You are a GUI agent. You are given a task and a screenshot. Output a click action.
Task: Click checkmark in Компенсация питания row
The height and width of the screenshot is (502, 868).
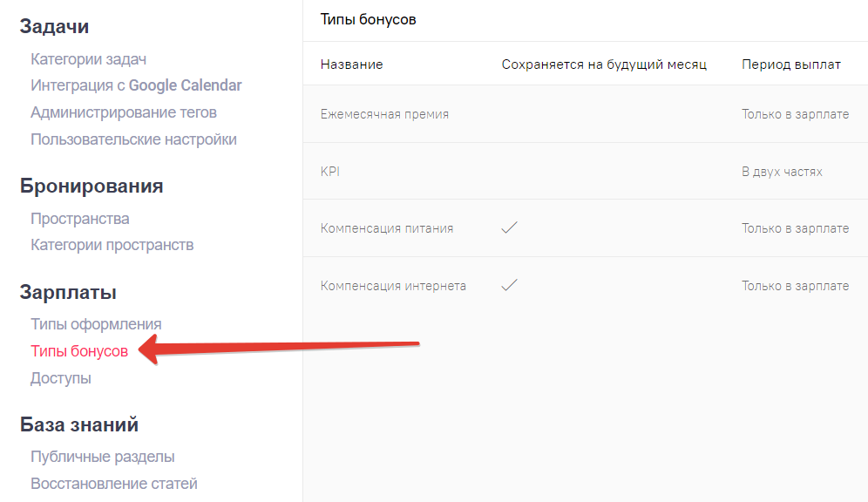click(510, 228)
